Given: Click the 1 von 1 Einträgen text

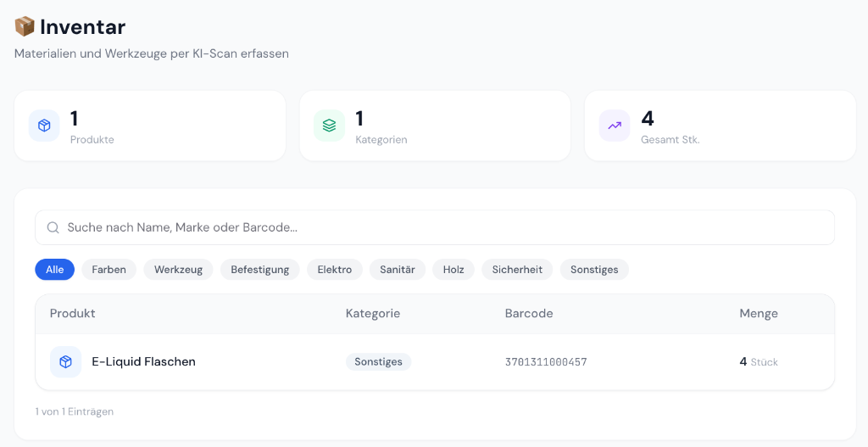Looking at the screenshot, I should [75, 411].
